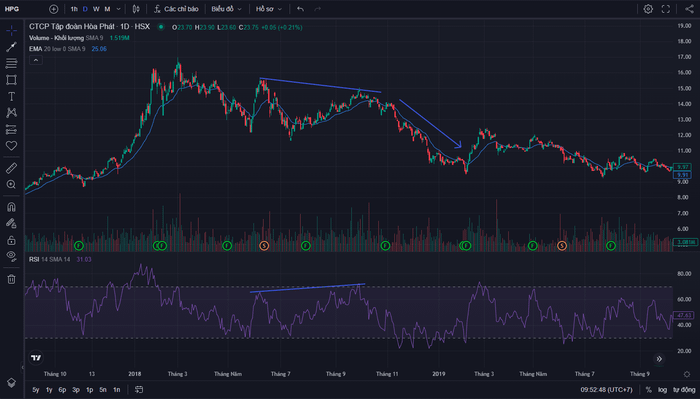Open Các chỉ báo indicators menu
Viewport: 700px width, 399px height.
click(x=176, y=9)
